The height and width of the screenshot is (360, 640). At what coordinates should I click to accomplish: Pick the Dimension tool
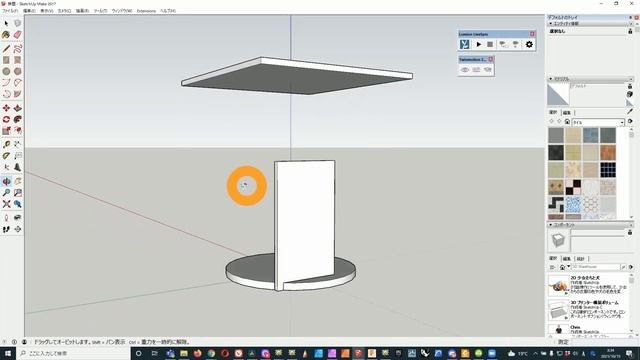tap(17, 144)
